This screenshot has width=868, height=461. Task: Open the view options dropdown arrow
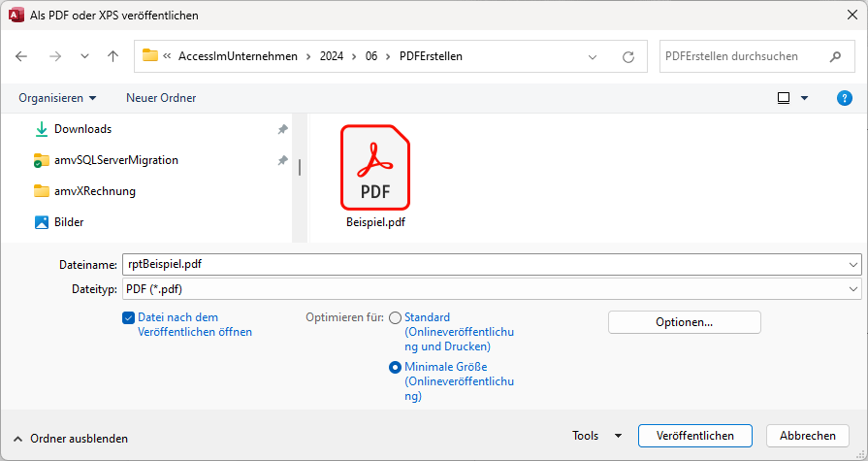coord(804,98)
